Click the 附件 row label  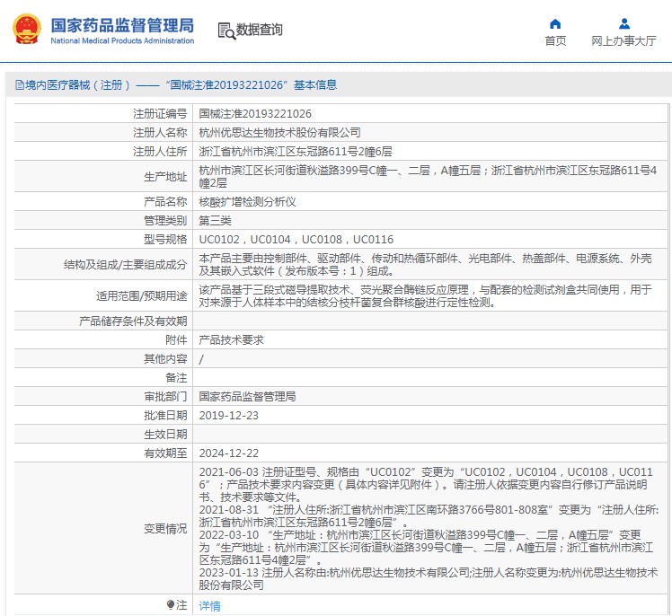pyautogui.click(x=176, y=340)
